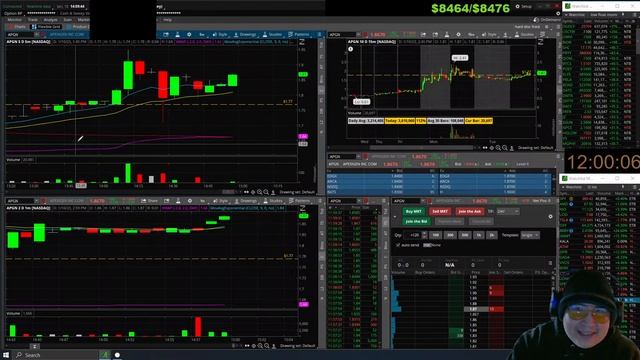Click red link icon beside 10D chart symbol
Screen dimensions: 640x360
pos(366,35)
